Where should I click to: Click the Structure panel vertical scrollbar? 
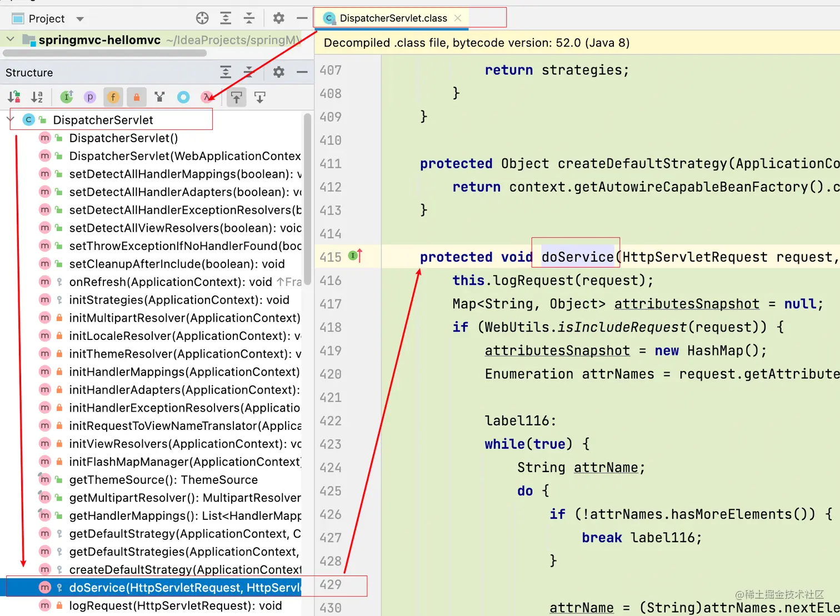[308, 199]
